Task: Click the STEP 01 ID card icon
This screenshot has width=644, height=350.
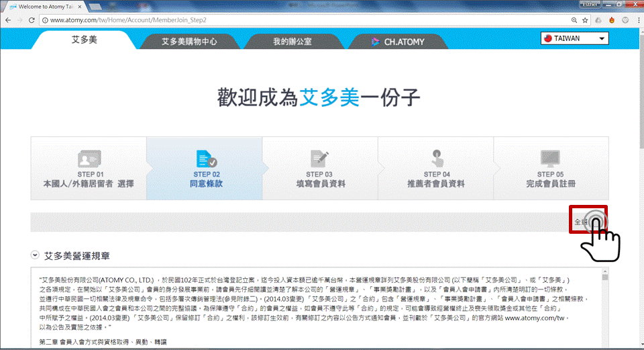Action: [x=89, y=159]
